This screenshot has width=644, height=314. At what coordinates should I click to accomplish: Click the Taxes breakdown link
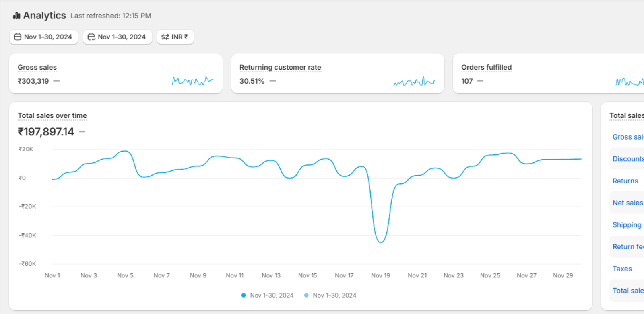tap(622, 269)
